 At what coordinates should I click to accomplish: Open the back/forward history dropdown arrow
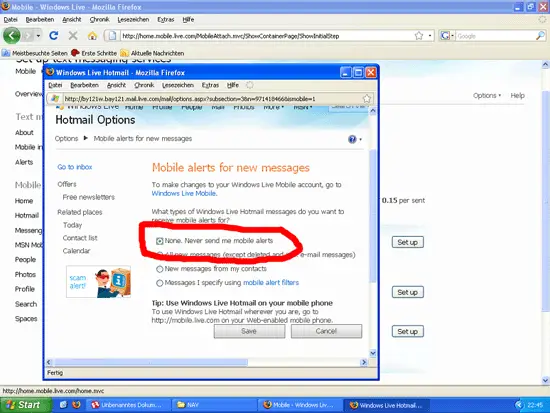[38, 35]
